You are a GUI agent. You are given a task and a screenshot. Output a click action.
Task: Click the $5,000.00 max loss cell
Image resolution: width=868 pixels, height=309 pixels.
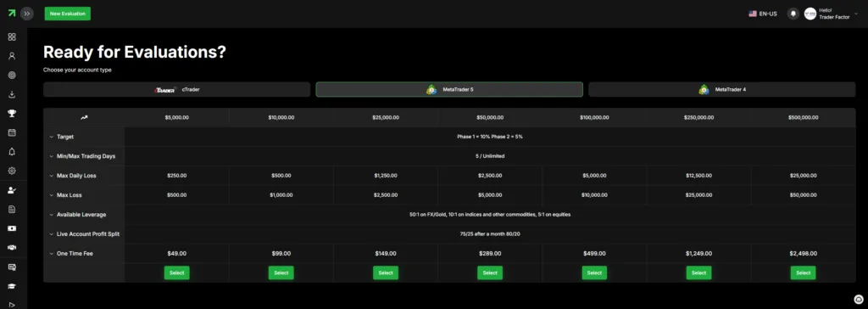pyautogui.click(x=490, y=195)
